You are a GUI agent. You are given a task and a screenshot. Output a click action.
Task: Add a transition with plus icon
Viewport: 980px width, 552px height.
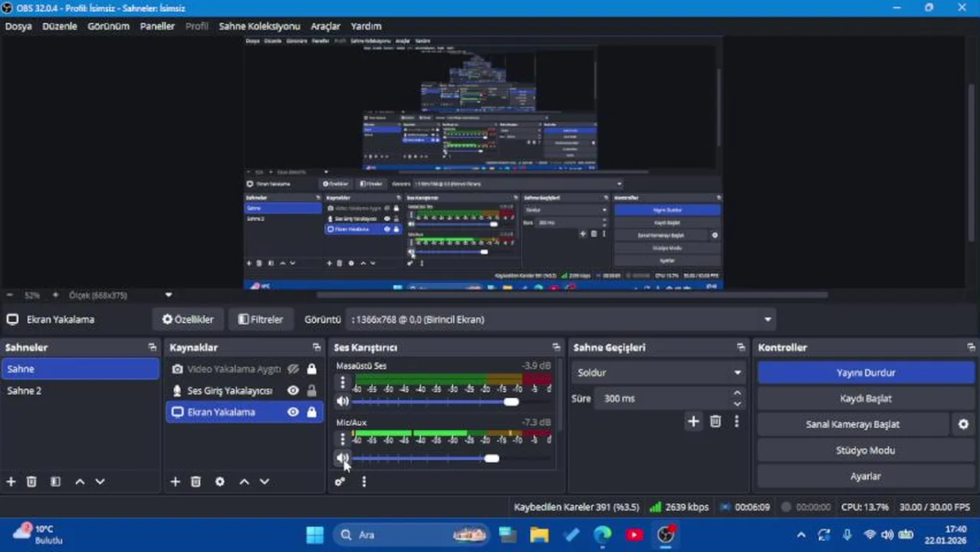click(693, 421)
